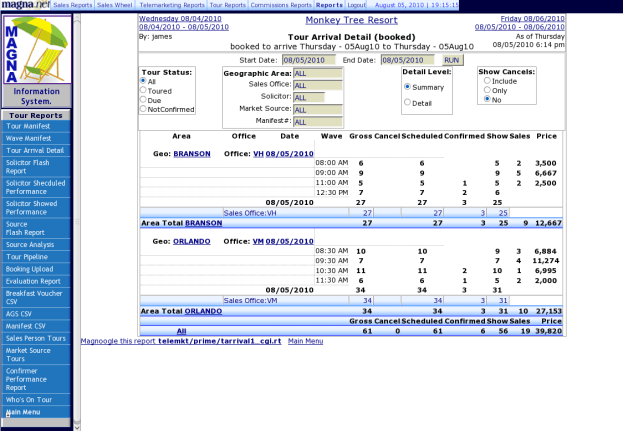Open Breakfast Voucher CSV sidebar item
The image size is (623, 431).
tap(36, 297)
